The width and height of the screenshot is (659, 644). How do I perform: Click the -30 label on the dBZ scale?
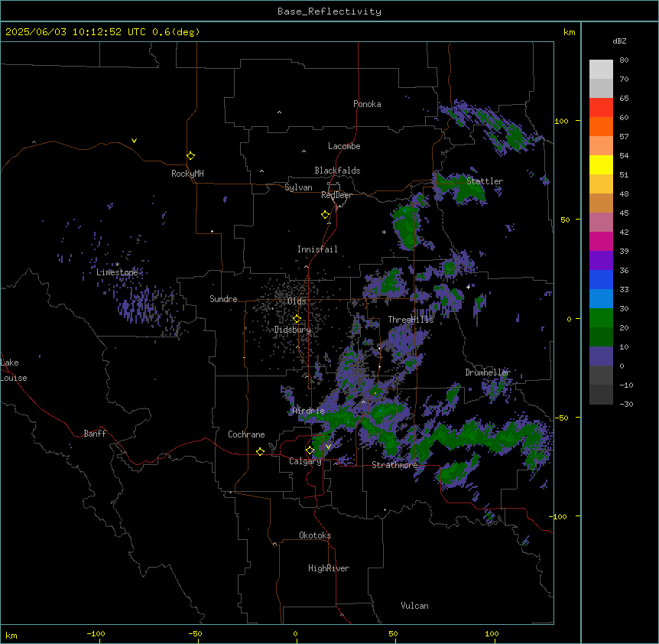click(626, 404)
